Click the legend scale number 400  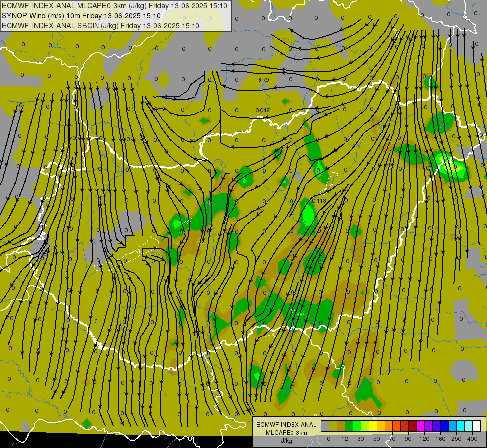coord(472,439)
